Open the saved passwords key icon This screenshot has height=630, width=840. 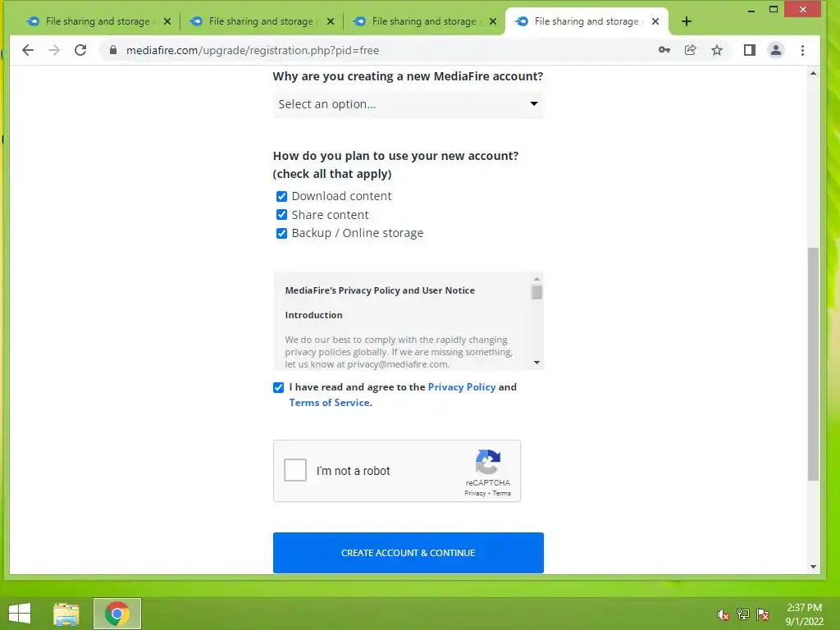[x=664, y=50]
